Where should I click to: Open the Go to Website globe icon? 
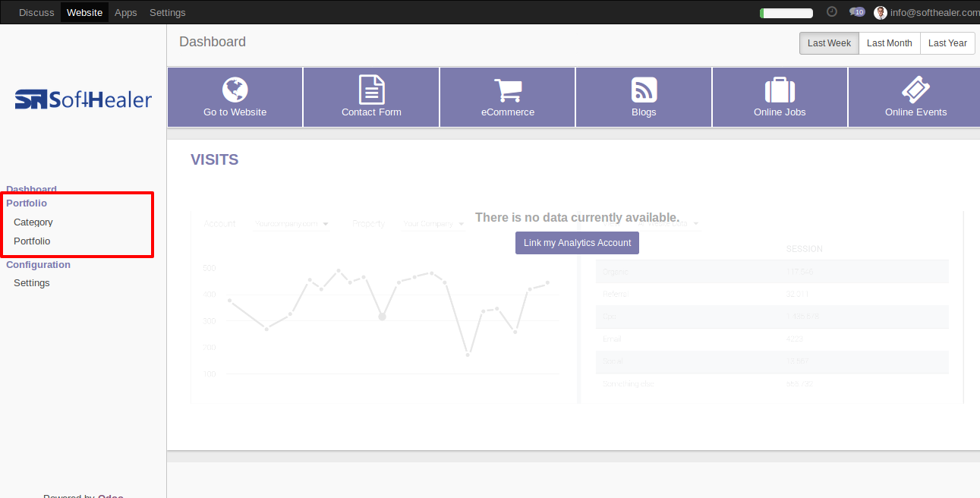pos(235,90)
